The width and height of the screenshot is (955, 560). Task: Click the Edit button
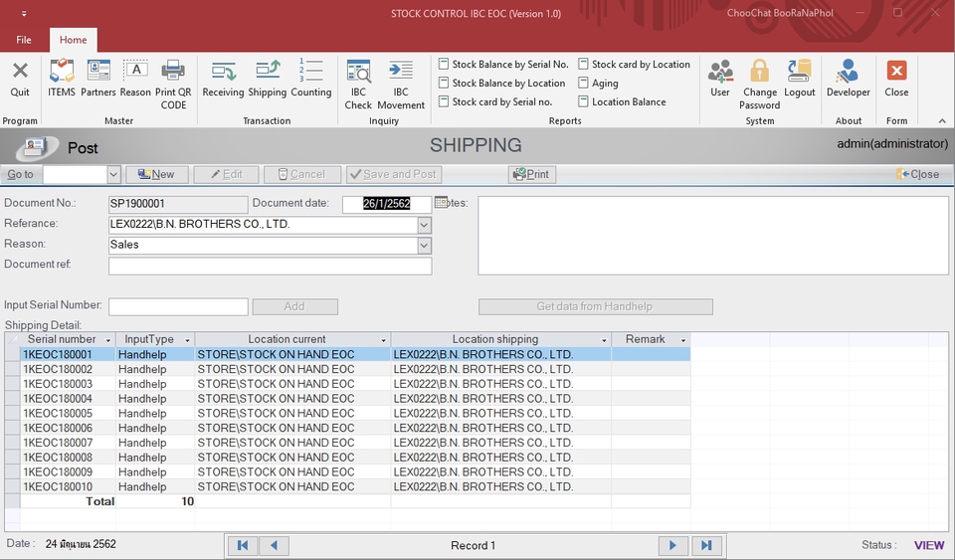pyautogui.click(x=227, y=175)
